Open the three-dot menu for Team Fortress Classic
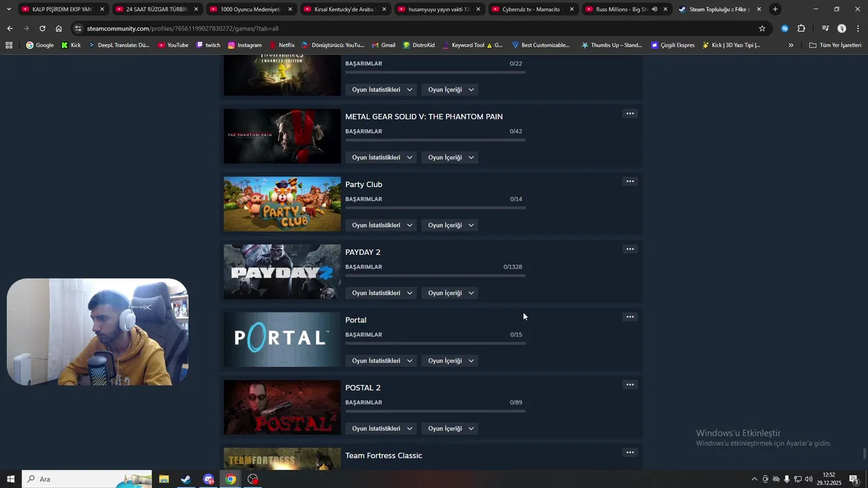 (630, 453)
